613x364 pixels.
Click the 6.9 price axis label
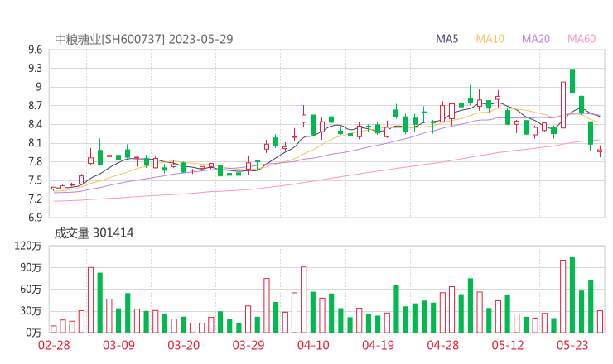[35, 218]
